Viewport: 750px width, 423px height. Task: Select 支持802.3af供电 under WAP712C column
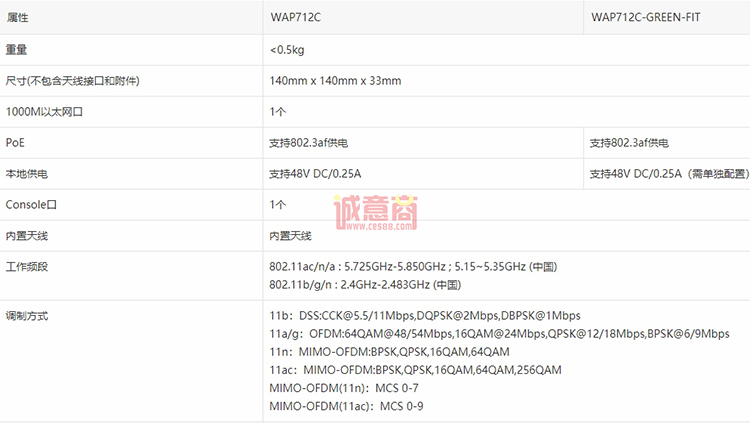coord(309,143)
